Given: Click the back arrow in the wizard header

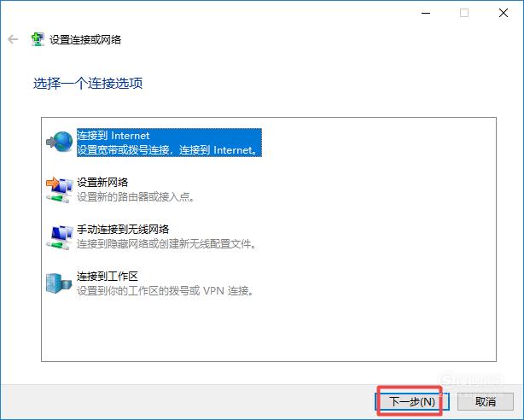Looking at the screenshot, I should pyautogui.click(x=13, y=39).
